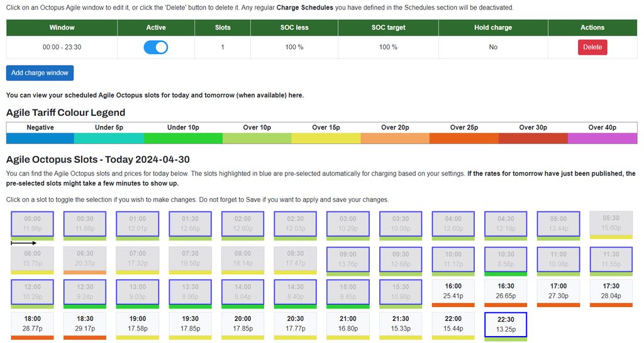Click the Add charge window button

point(40,73)
